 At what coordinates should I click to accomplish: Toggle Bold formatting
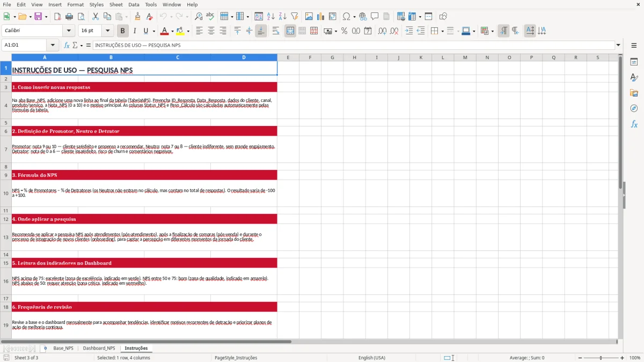pos(122,31)
